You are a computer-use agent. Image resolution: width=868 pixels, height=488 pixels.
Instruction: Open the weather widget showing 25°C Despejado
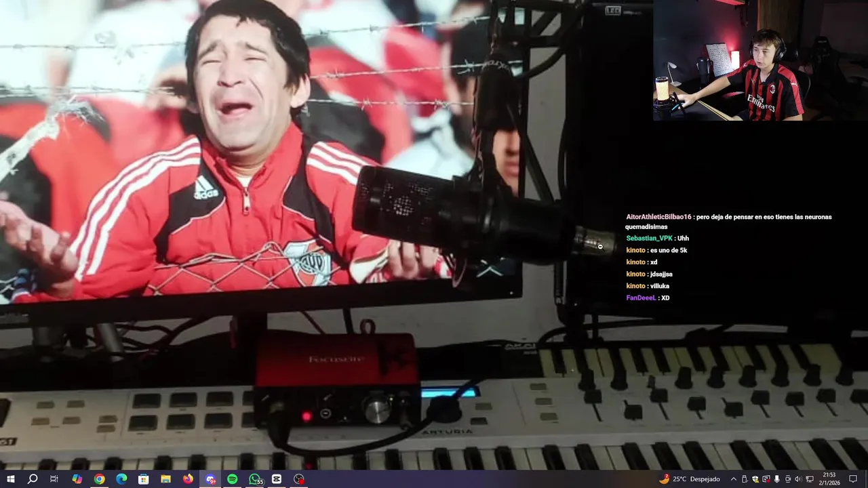coord(690,479)
